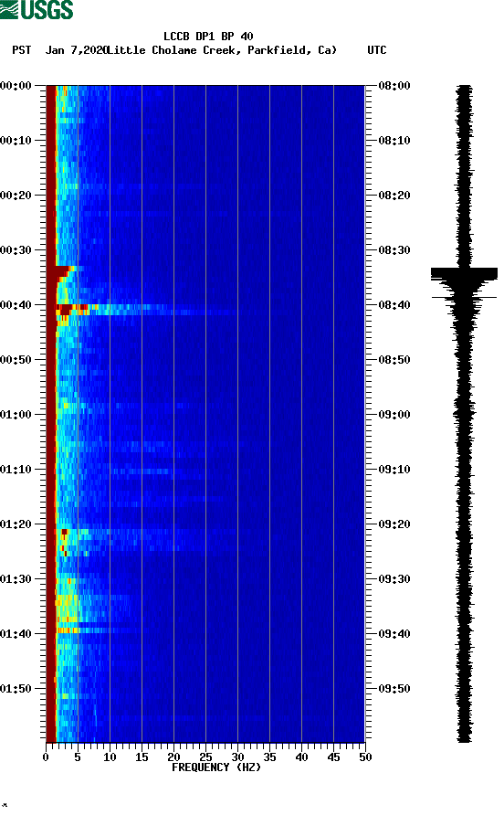Click the '08:50' UTC time label
Viewport: 504px width, 815px height.
tap(394, 360)
